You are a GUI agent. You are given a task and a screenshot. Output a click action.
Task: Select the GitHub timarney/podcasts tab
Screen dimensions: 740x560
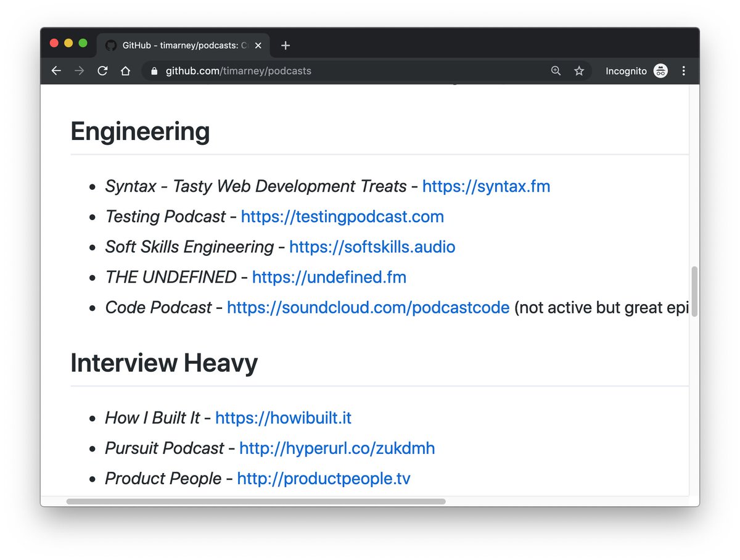point(183,46)
